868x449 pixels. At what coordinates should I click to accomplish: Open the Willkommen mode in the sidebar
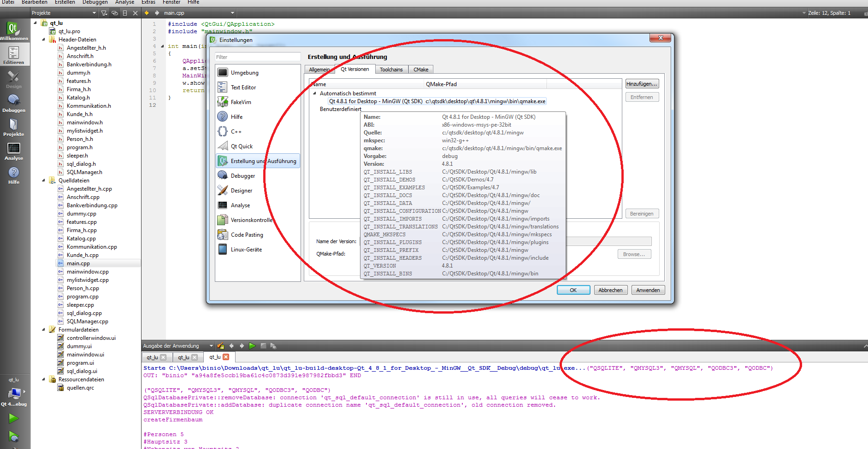(x=14, y=31)
